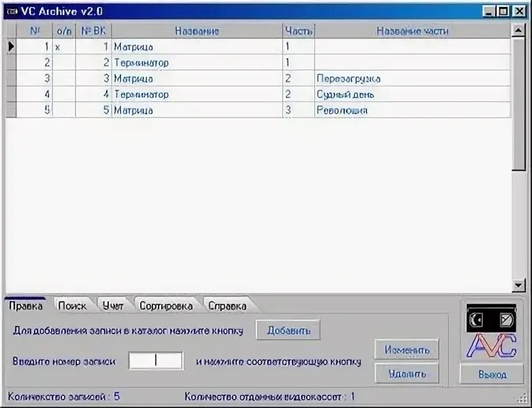Switch to the Поиск tab
This screenshot has width=532, height=408.
click(72, 306)
